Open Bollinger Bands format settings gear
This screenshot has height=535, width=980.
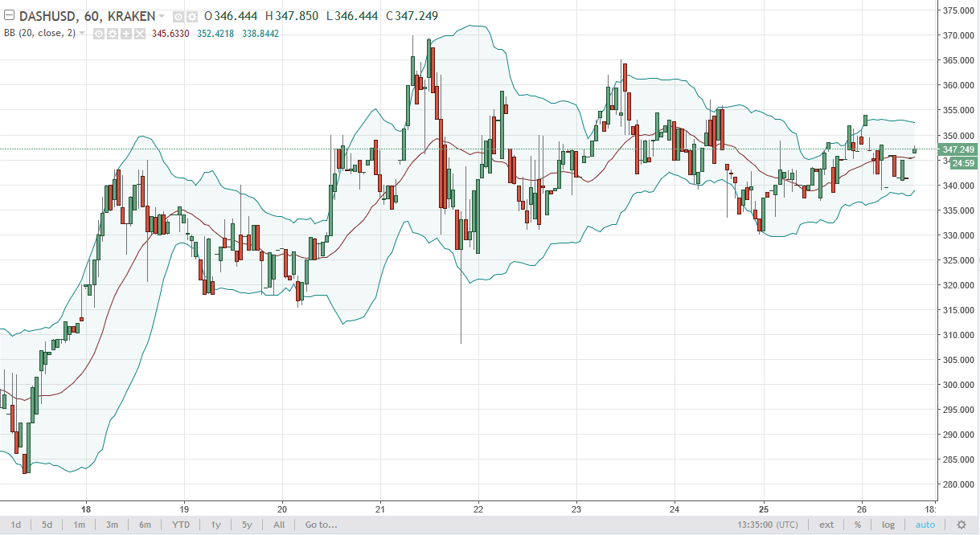[113, 34]
